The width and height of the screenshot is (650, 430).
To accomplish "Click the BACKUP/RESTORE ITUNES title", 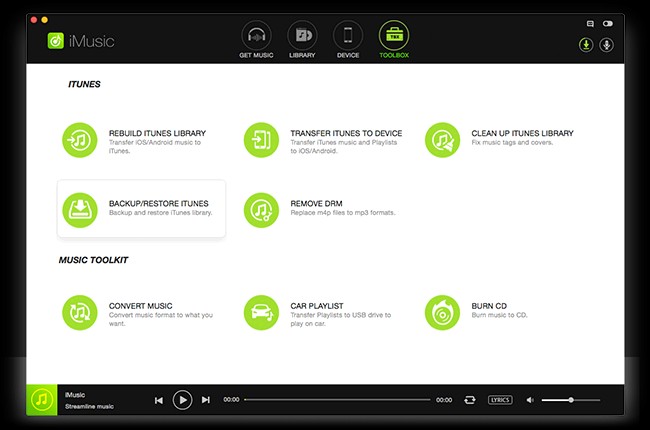I will coord(159,204).
